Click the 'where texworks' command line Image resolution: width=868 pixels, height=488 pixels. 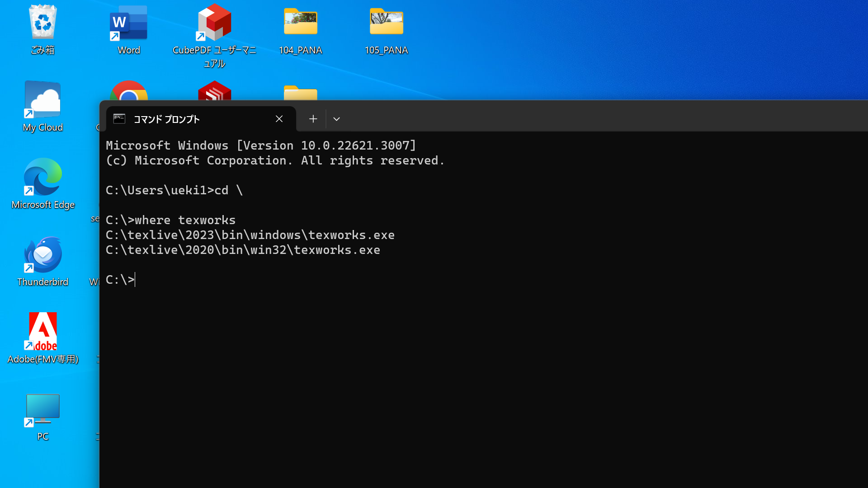tap(170, 220)
